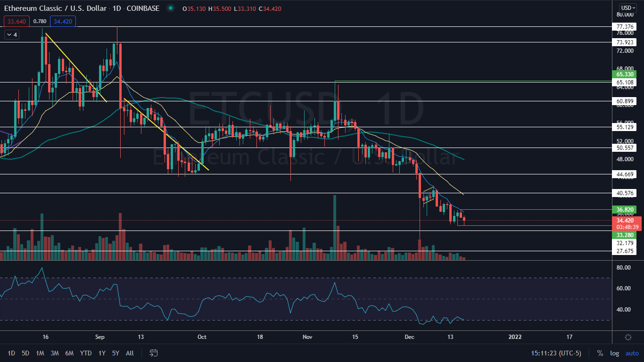Switch range to 1Y
This screenshot has width=644, height=362.
pyautogui.click(x=102, y=353)
